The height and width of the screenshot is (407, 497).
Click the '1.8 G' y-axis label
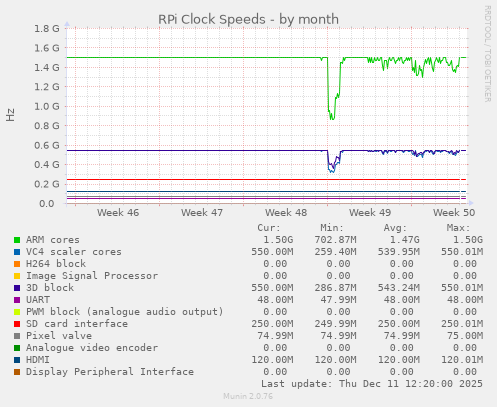pos(47,29)
